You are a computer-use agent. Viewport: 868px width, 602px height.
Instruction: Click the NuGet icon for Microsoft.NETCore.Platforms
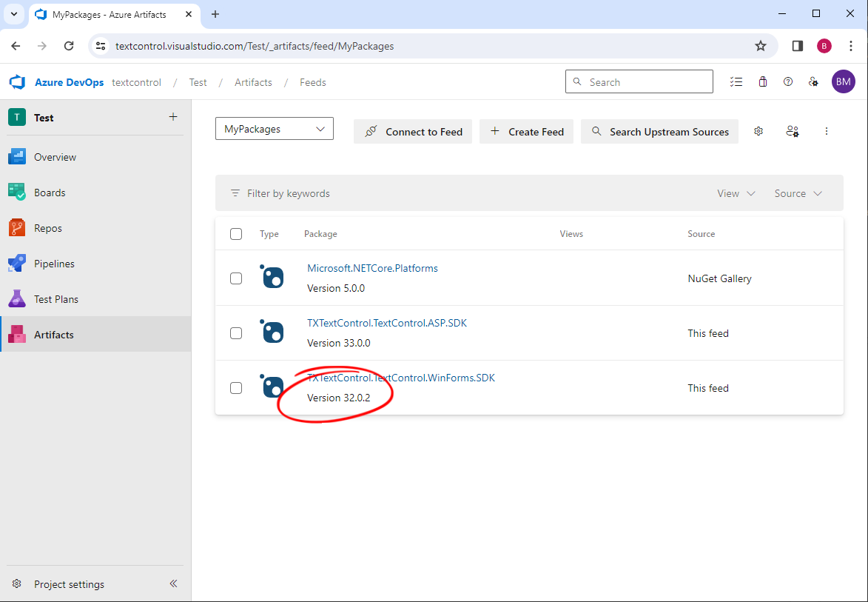point(272,275)
